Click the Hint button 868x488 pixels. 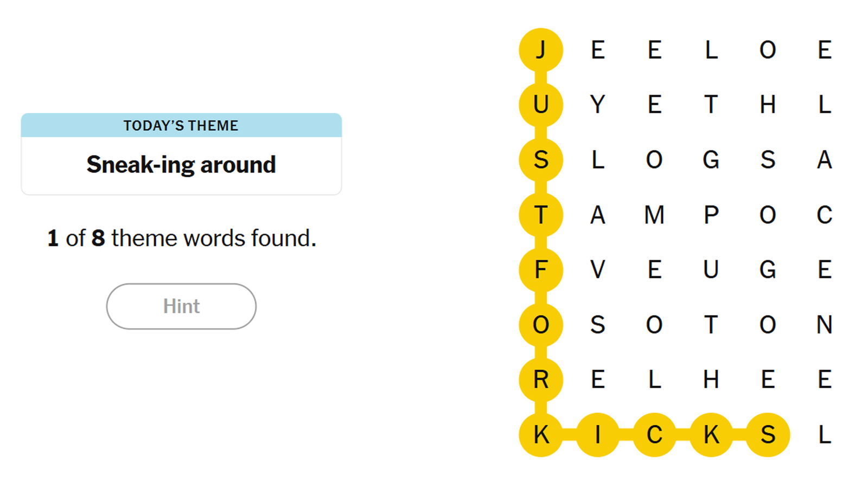tap(181, 306)
